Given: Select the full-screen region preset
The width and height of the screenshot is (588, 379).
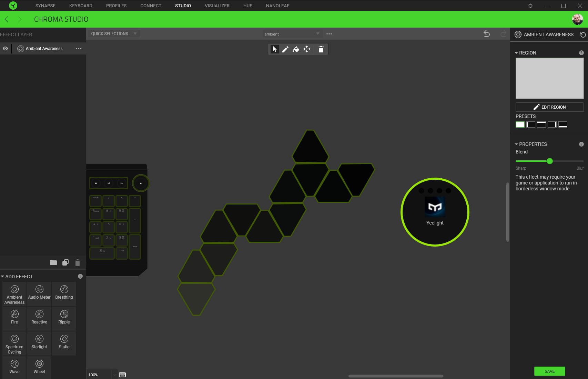Looking at the screenshot, I should pos(520,124).
